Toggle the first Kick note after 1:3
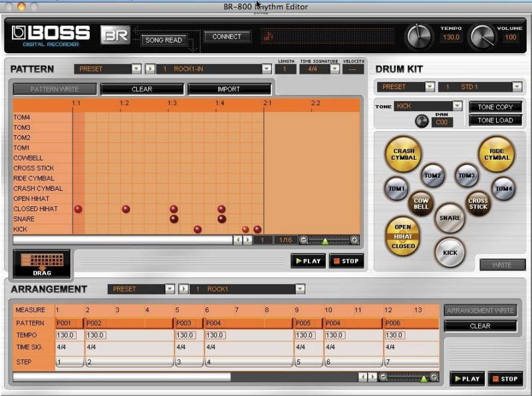Screen dimensions: 532x396 coord(198,230)
